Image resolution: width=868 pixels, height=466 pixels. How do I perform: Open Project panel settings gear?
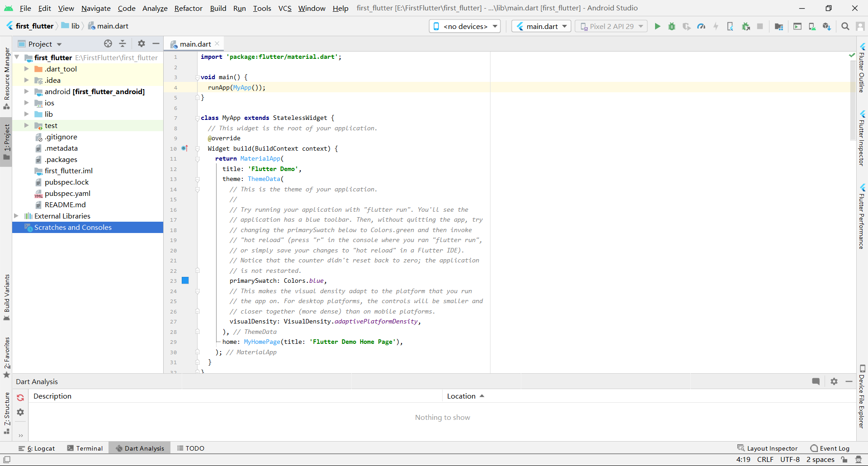pos(142,43)
